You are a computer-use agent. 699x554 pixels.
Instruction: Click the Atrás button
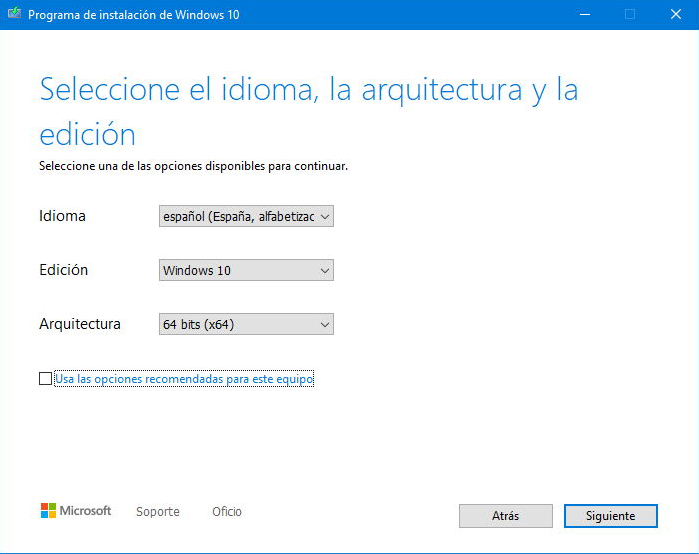[506, 516]
